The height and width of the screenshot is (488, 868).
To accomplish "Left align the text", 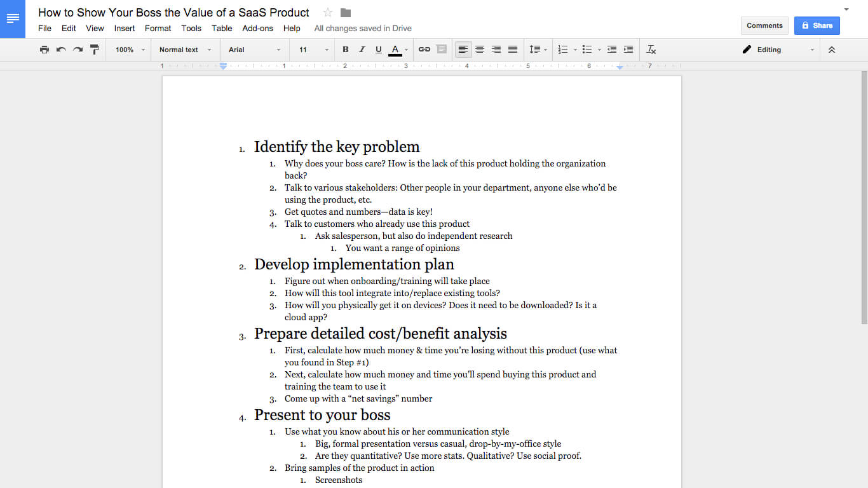I will pyautogui.click(x=463, y=50).
